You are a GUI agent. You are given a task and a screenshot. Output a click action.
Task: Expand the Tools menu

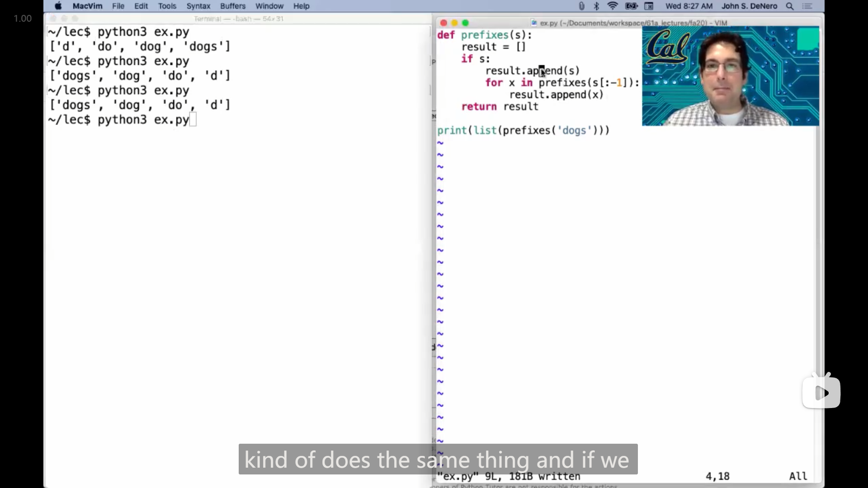click(167, 6)
